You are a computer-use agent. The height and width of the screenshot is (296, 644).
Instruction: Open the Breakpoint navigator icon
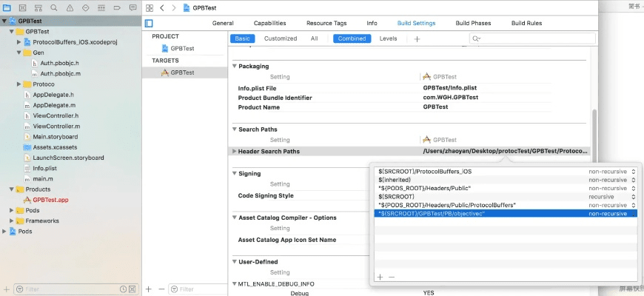pos(117,7)
